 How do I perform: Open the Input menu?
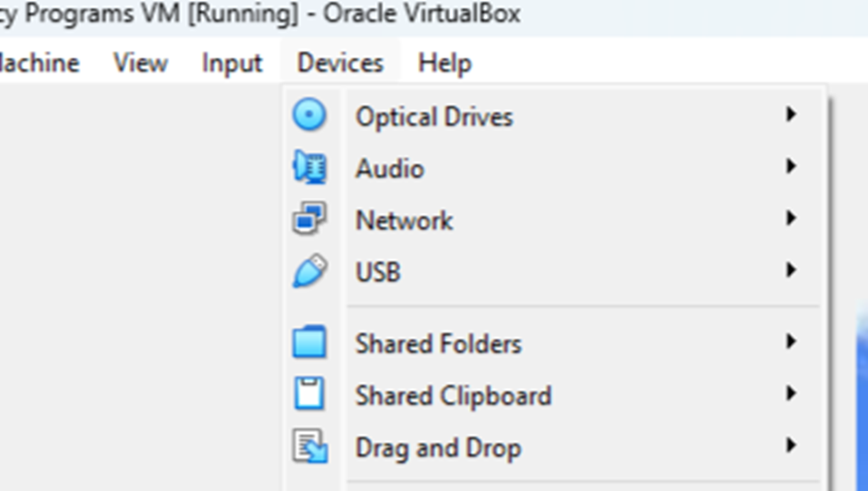(232, 63)
